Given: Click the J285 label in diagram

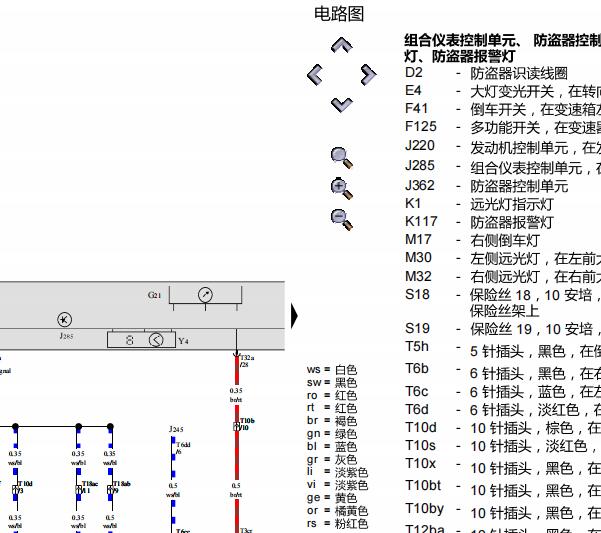Looking at the screenshot, I should click(66, 336).
